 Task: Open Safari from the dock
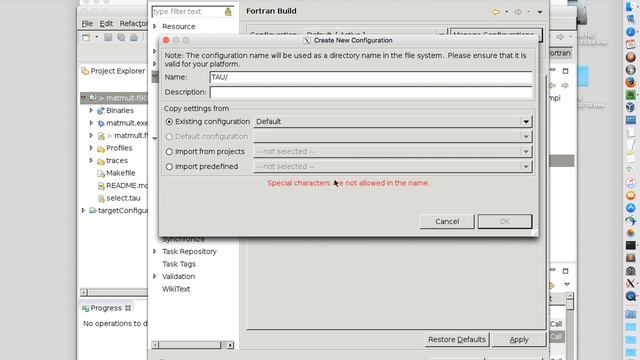click(631, 32)
